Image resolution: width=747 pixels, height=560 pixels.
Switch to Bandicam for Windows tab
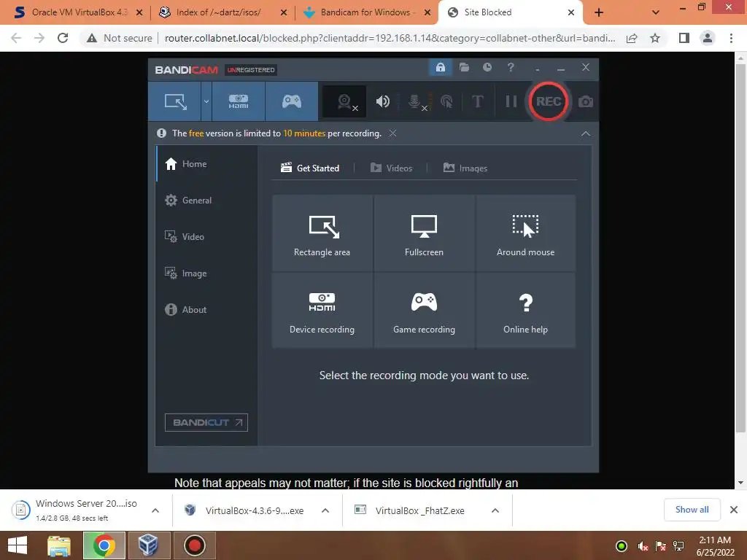[x=367, y=12]
